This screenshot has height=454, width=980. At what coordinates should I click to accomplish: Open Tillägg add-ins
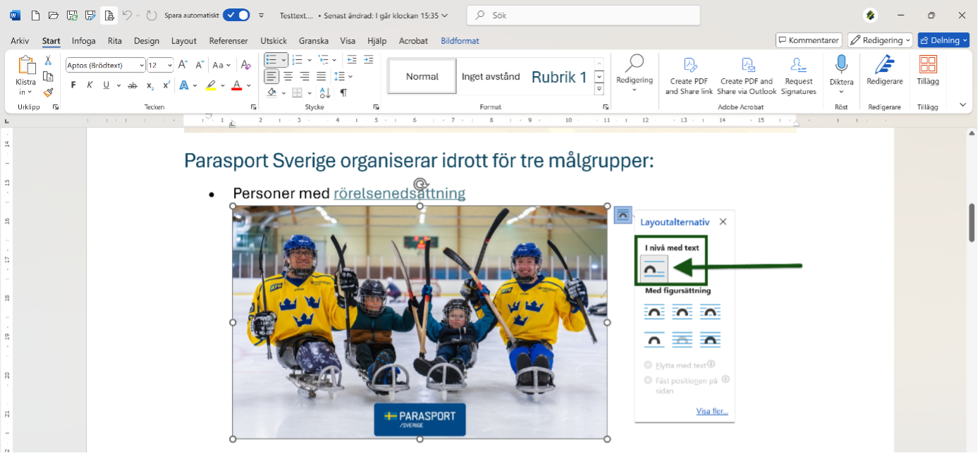click(x=928, y=70)
